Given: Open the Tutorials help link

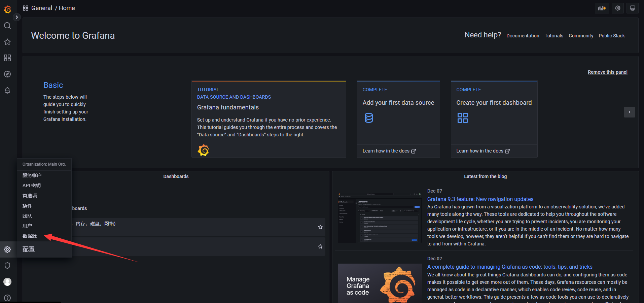Looking at the screenshot, I should (554, 36).
